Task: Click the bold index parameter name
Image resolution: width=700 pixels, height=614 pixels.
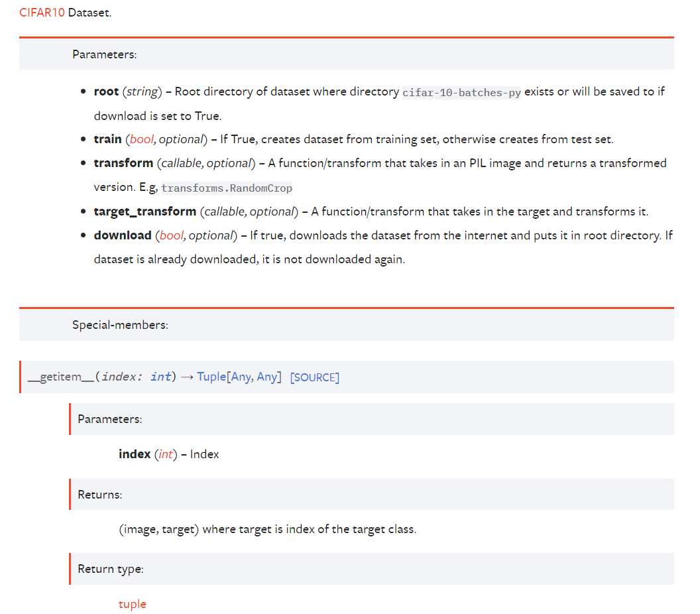Action: pos(135,454)
